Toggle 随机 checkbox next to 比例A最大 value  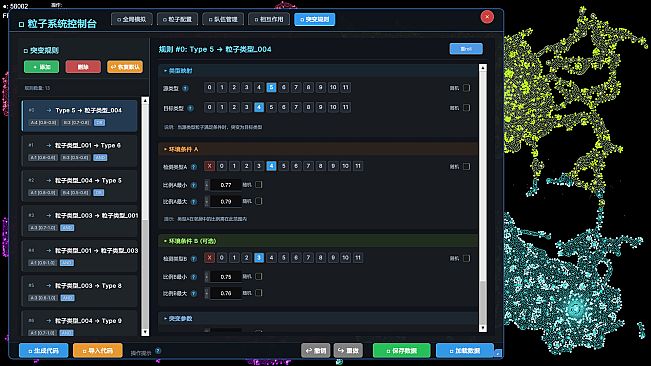click(259, 201)
